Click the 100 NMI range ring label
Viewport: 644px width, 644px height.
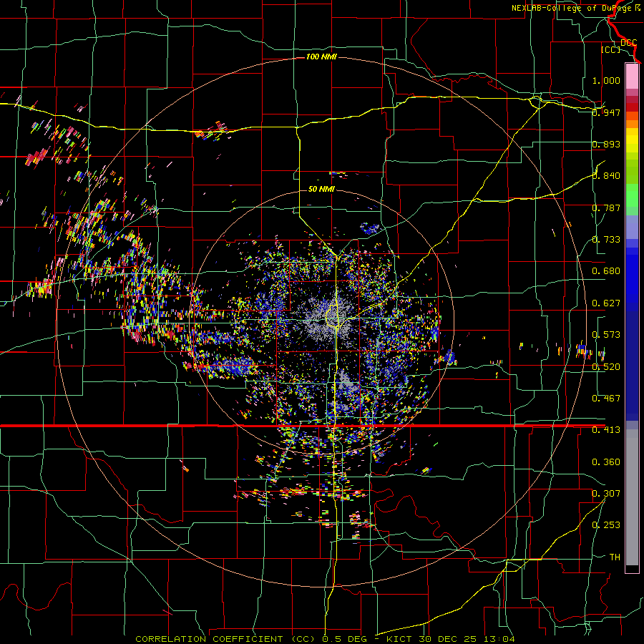coord(321,57)
